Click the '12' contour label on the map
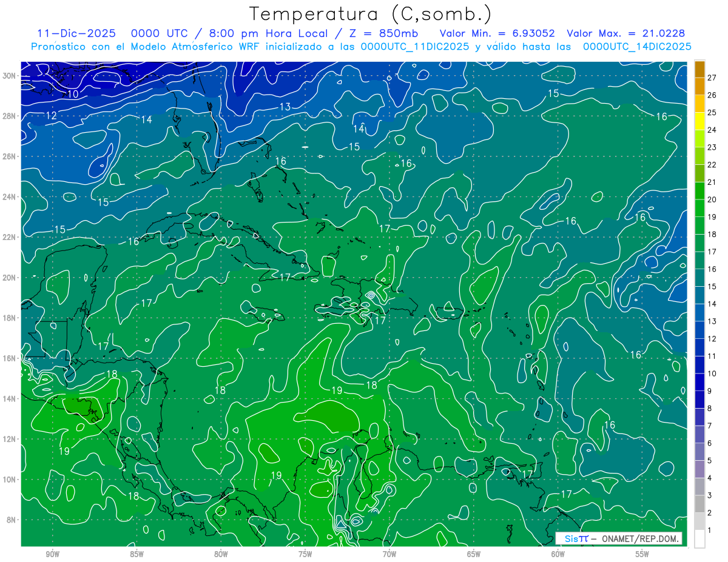This screenshot has width=728, height=562. [51, 115]
